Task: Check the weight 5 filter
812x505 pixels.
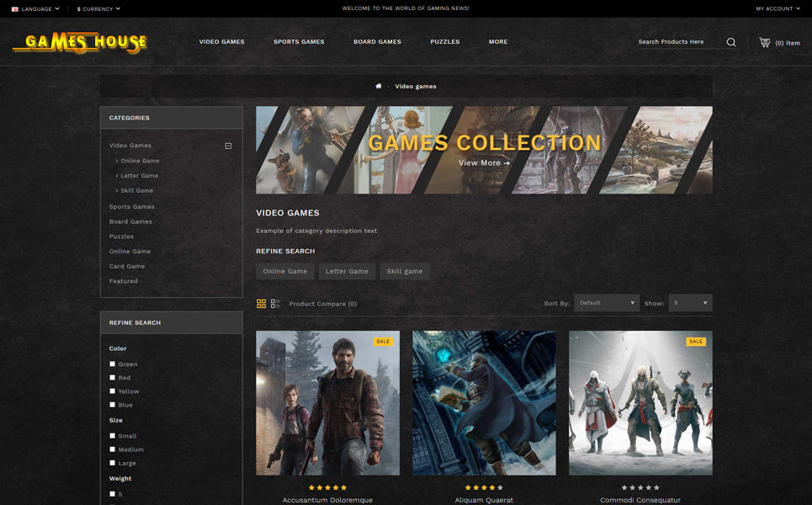Action: [x=113, y=493]
